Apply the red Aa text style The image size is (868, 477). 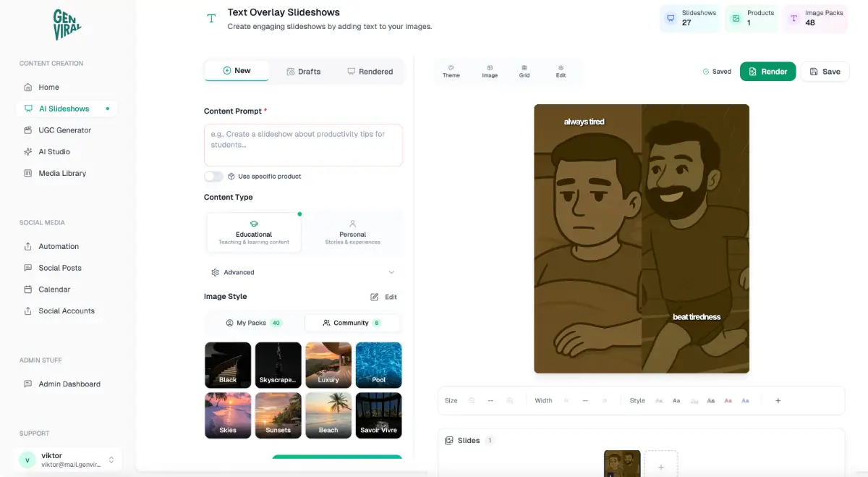[x=728, y=400]
